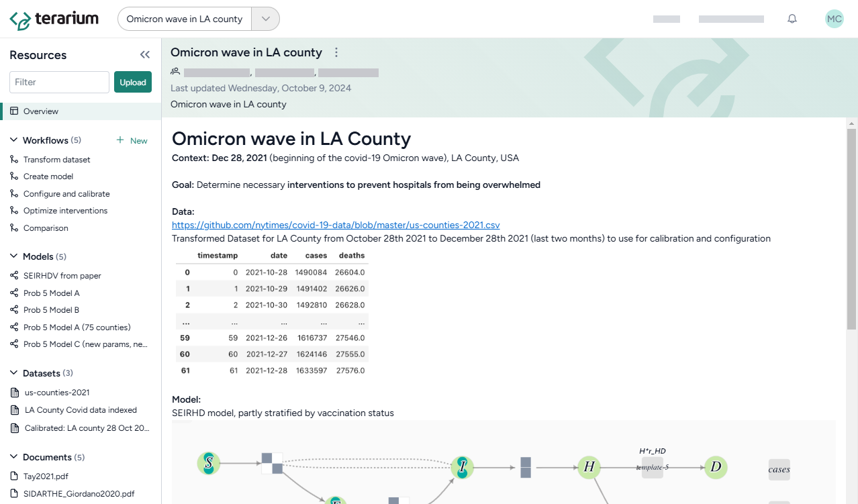Open the nytimes covid-19-data GitHub link

(x=336, y=225)
